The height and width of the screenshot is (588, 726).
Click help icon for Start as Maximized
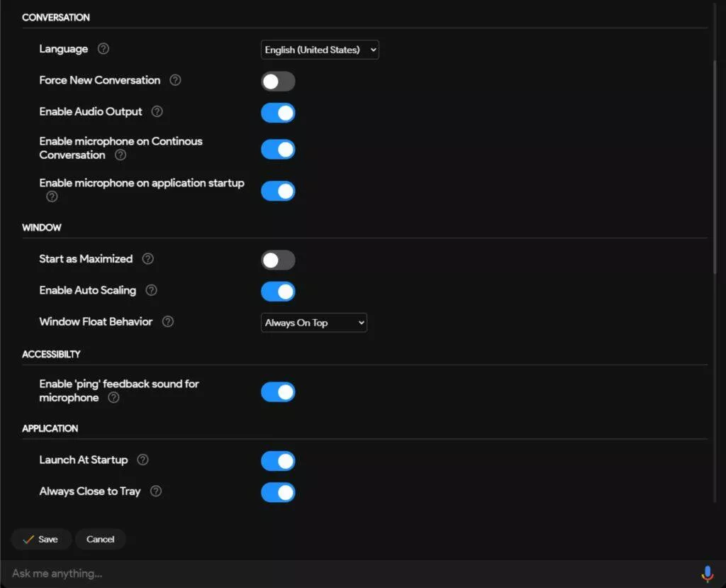(147, 259)
